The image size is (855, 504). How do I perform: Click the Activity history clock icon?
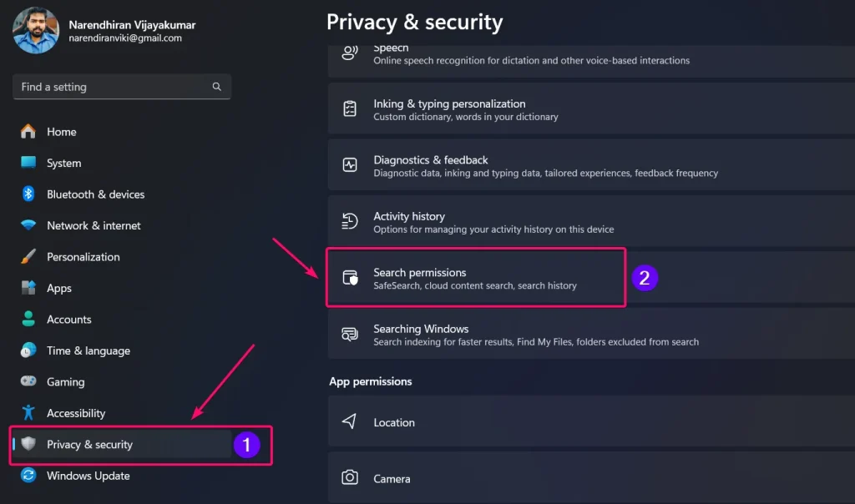tap(350, 220)
